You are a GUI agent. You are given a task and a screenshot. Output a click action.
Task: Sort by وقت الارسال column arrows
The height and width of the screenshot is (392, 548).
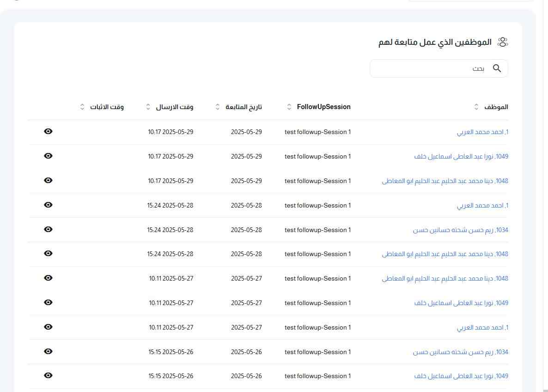point(148,107)
